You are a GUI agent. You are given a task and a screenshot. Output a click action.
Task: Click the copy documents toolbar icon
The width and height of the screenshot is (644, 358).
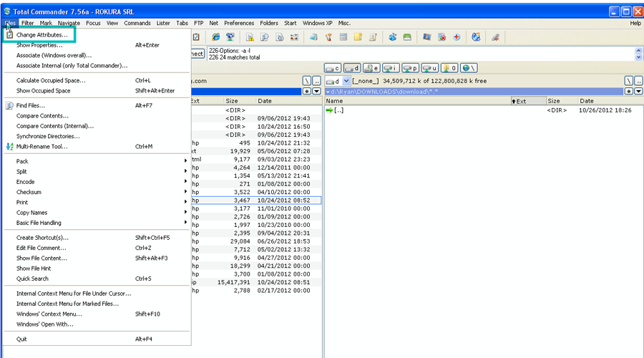(x=279, y=37)
